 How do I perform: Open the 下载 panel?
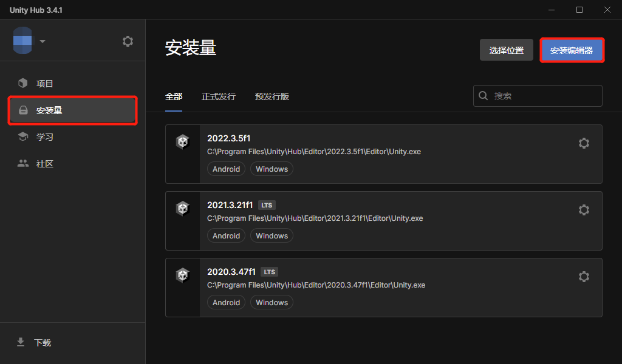tap(73, 343)
